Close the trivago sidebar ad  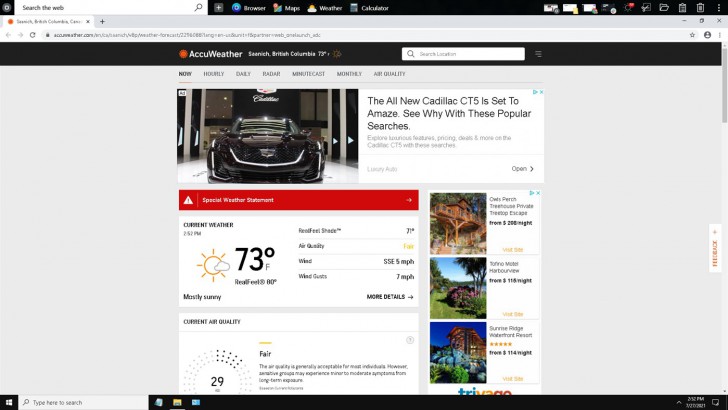tap(538, 193)
